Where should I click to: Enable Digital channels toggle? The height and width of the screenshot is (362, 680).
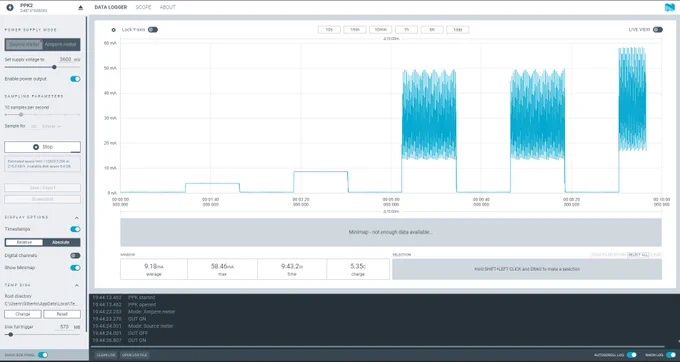pyautogui.click(x=75, y=256)
